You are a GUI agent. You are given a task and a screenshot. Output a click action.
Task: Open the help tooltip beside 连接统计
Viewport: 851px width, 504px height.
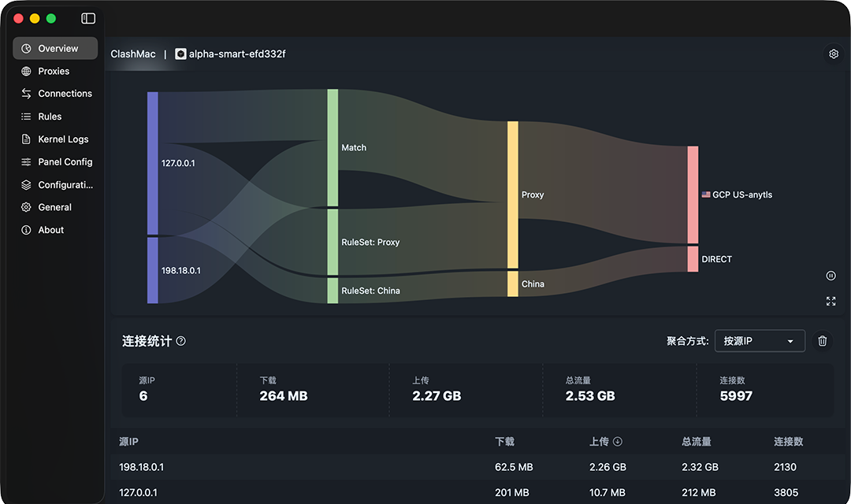tap(180, 341)
